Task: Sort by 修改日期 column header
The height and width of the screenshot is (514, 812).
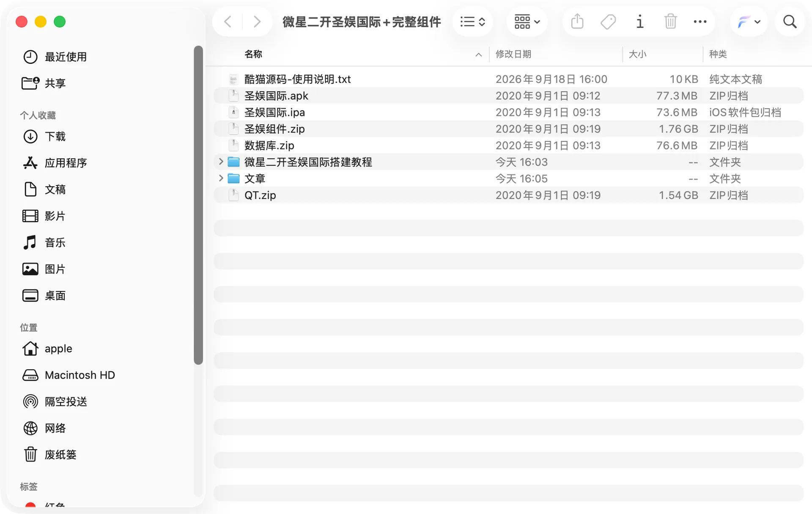Action: click(513, 54)
